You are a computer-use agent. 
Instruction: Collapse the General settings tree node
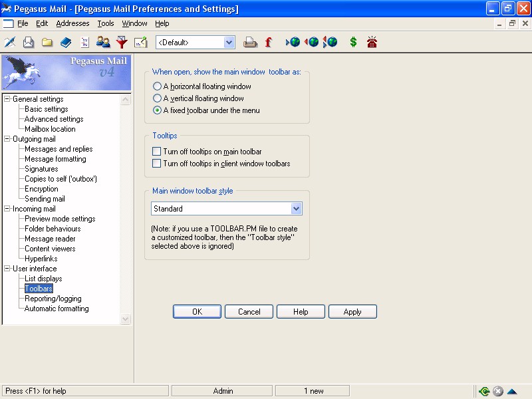click(7, 99)
